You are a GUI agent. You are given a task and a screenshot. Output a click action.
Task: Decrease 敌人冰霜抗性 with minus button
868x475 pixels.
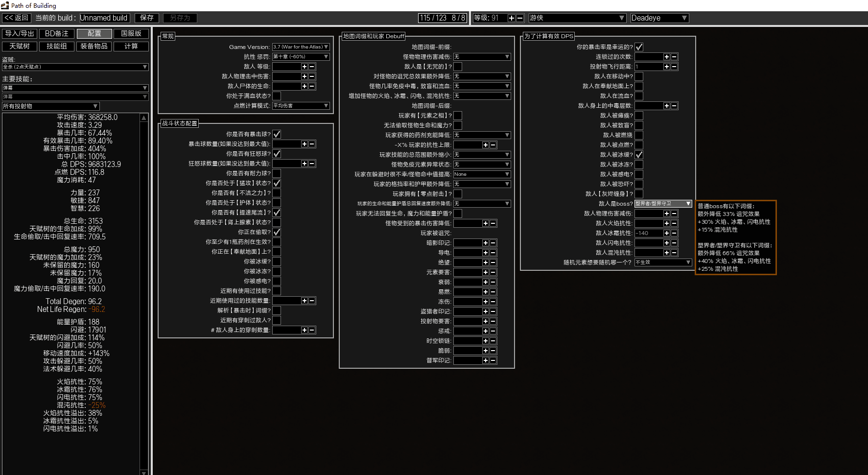coord(674,233)
